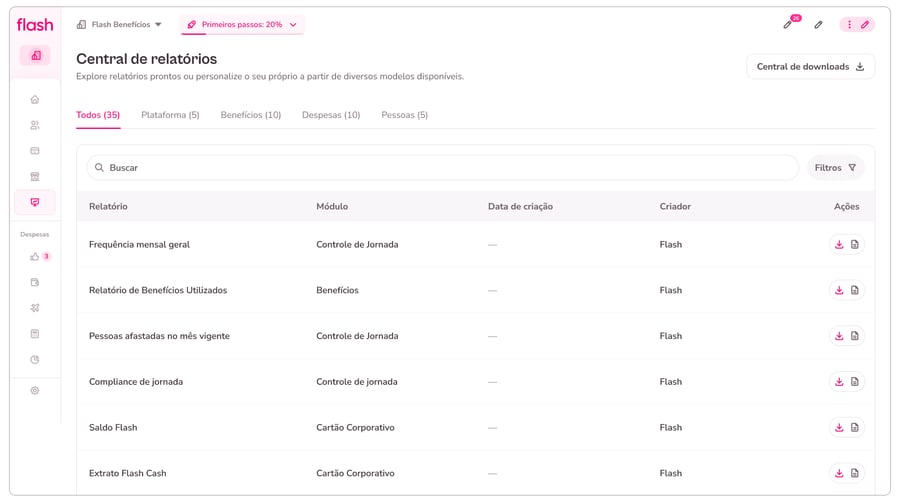Click the pink three-dots menu at top right
This screenshot has height=502, width=900.
[850, 24]
